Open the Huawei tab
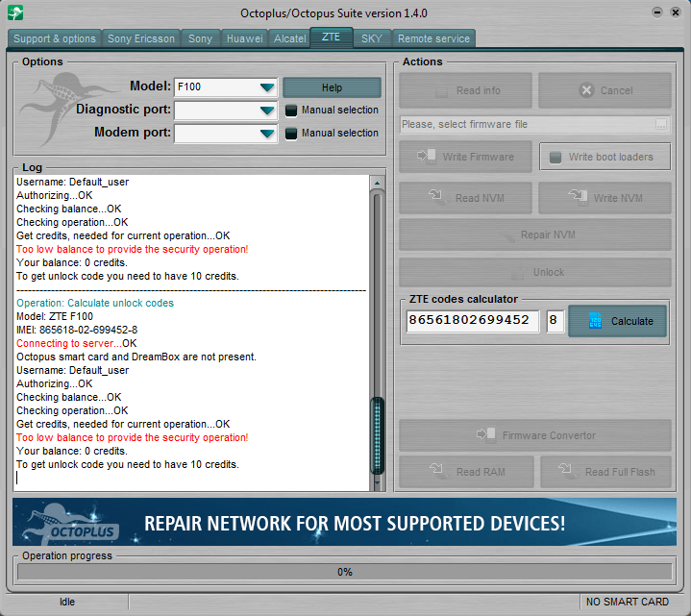 tap(244, 38)
